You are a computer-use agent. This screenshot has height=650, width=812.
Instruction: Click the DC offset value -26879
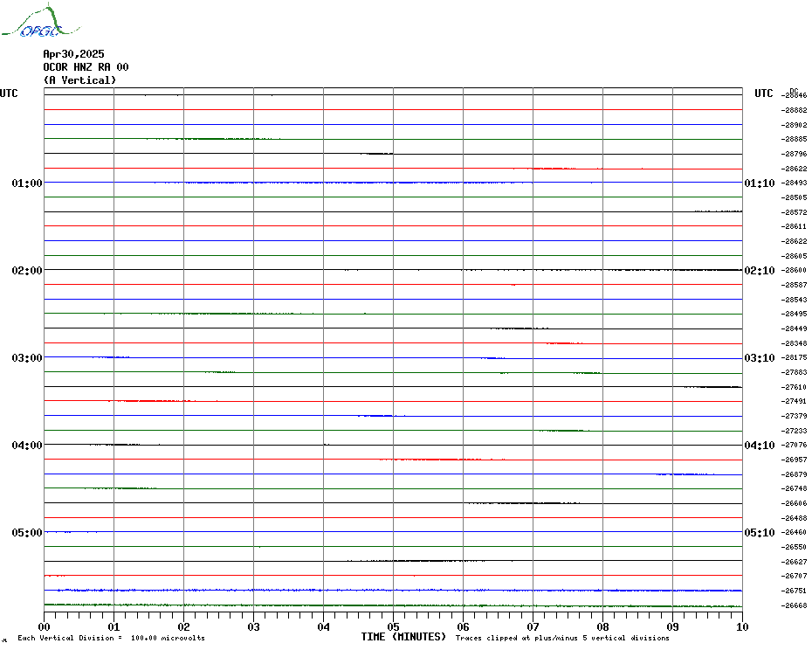point(794,474)
